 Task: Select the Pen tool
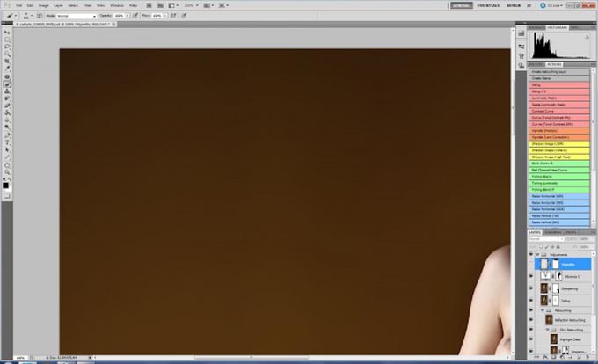pyautogui.click(x=7, y=135)
